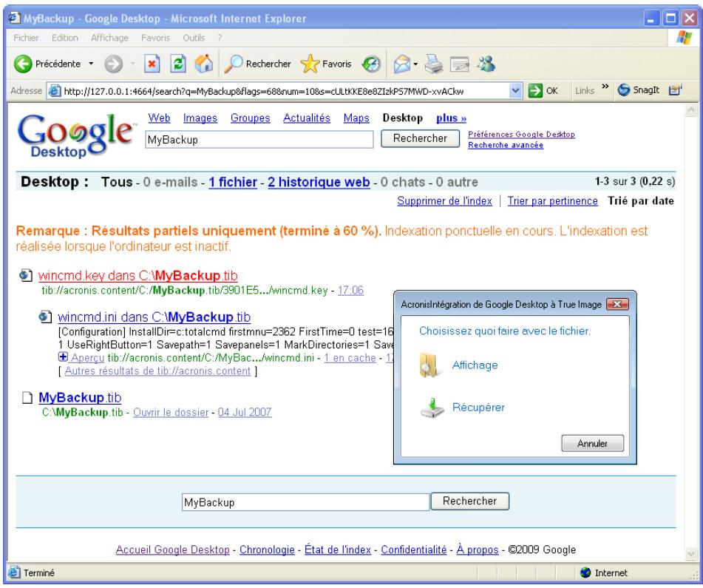Switch to the Web search tab
This screenshot has height=588, width=703.
coord(159,118)
